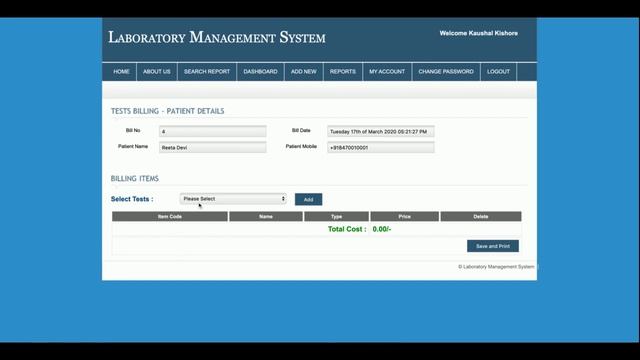Click the footer Laboratory Management System text

click(x=496, y=267)
